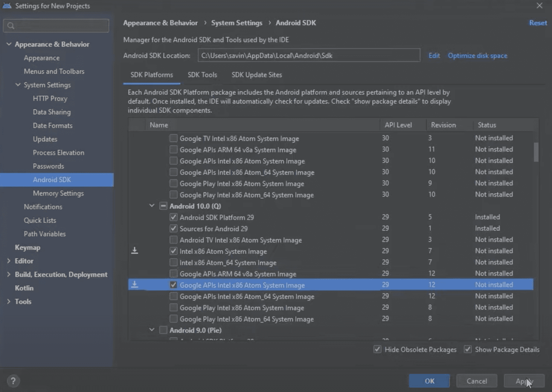The width and height of the screenshot is (552, 392).
Task: Switch to the SDK Update Sites tab
Action: pos(257,74)
